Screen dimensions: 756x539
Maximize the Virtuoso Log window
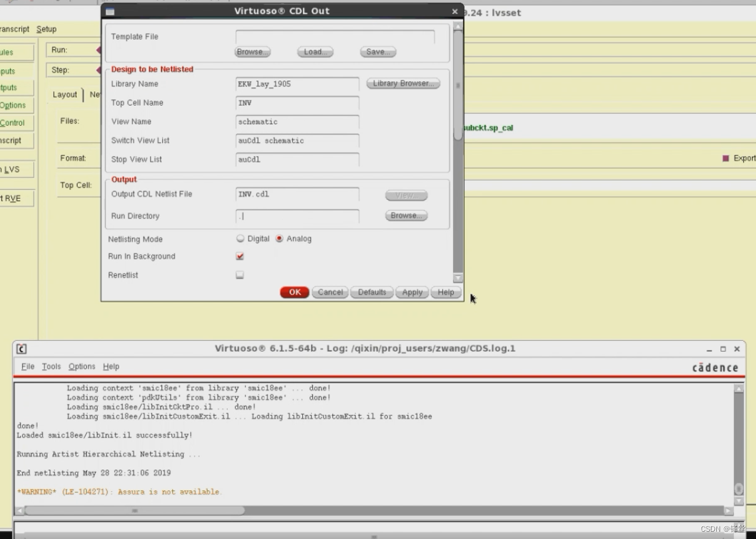(x=723, y=349)
